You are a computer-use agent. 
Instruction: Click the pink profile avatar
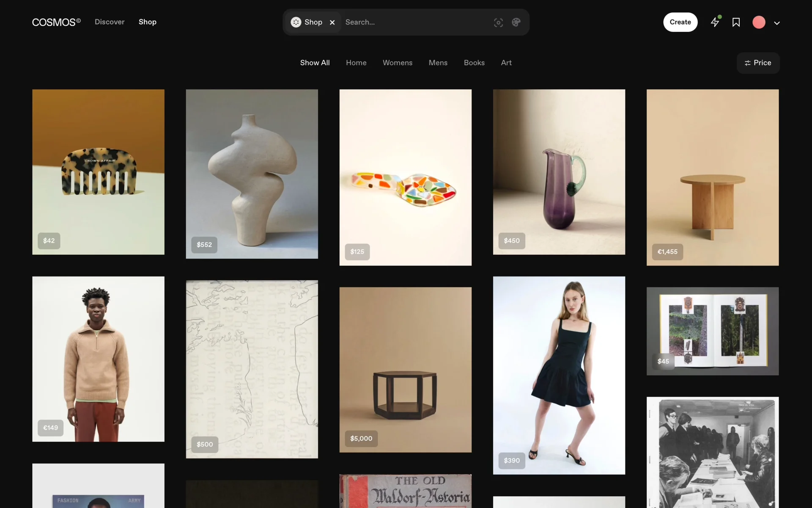(x=759, y=22)
